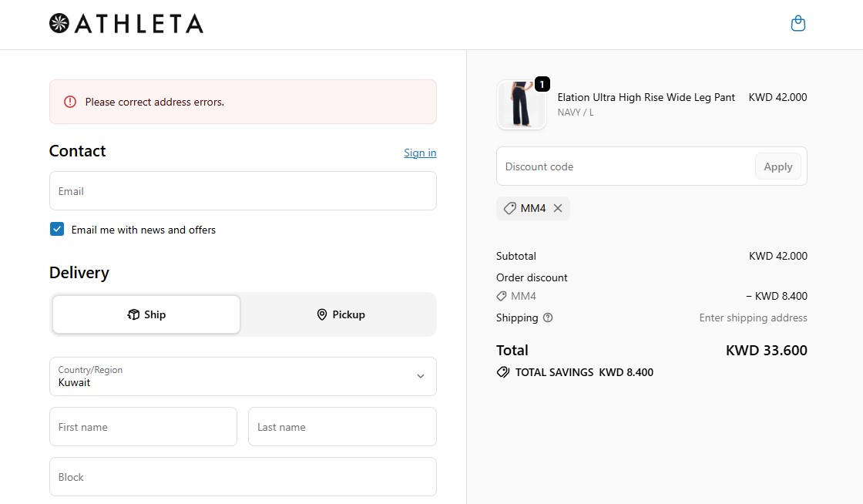
Task: Focus the Email input field
Action: (243, 191)
